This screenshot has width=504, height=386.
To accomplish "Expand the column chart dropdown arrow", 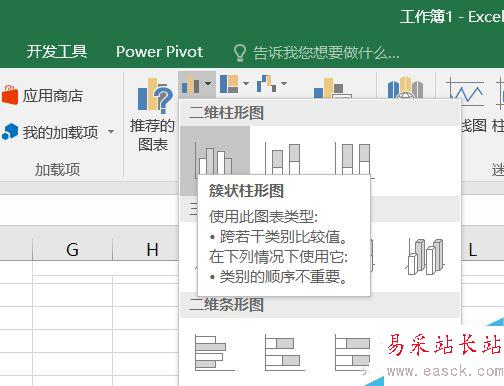I will tap(208, 83).
